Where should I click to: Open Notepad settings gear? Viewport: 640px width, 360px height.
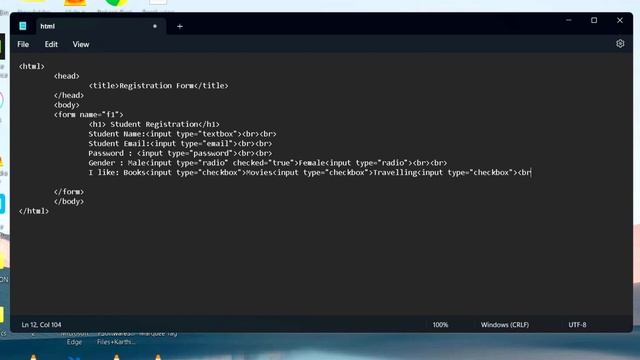coord(620,44)
